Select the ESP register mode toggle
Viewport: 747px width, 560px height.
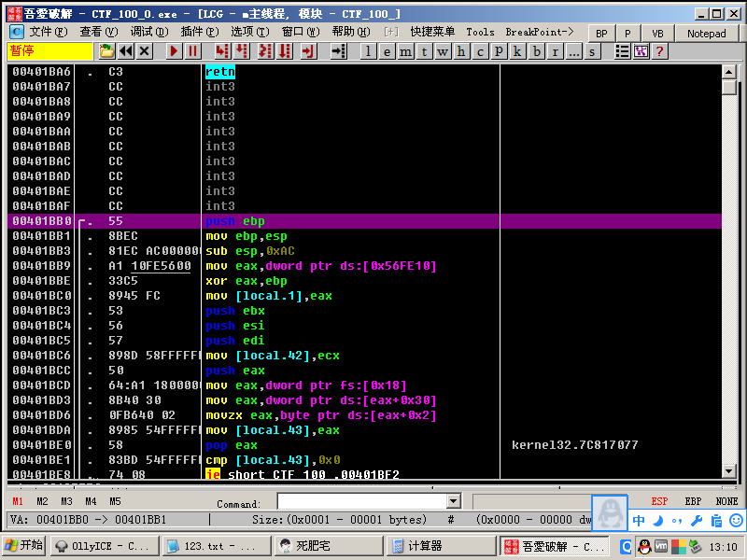pyautogui.click(x=659, y=501)
